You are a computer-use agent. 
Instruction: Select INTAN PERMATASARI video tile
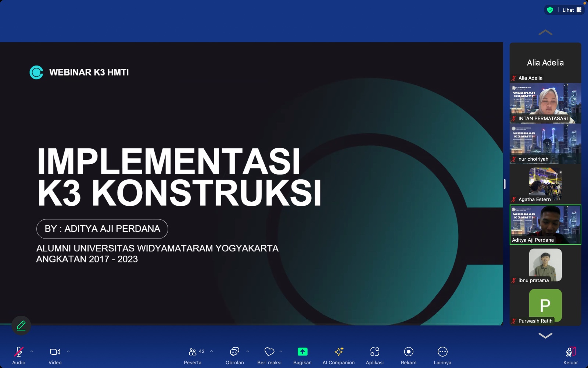click(x=545, y=103)
